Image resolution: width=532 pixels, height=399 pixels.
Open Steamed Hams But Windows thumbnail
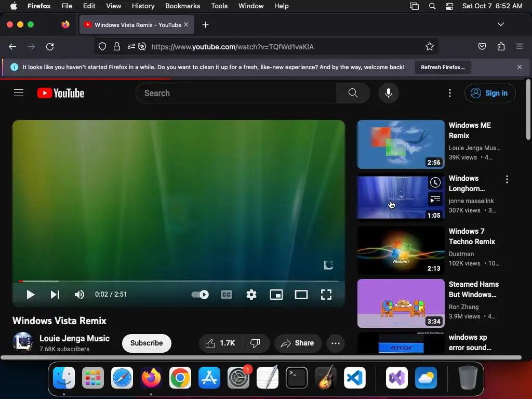[401, 303]
